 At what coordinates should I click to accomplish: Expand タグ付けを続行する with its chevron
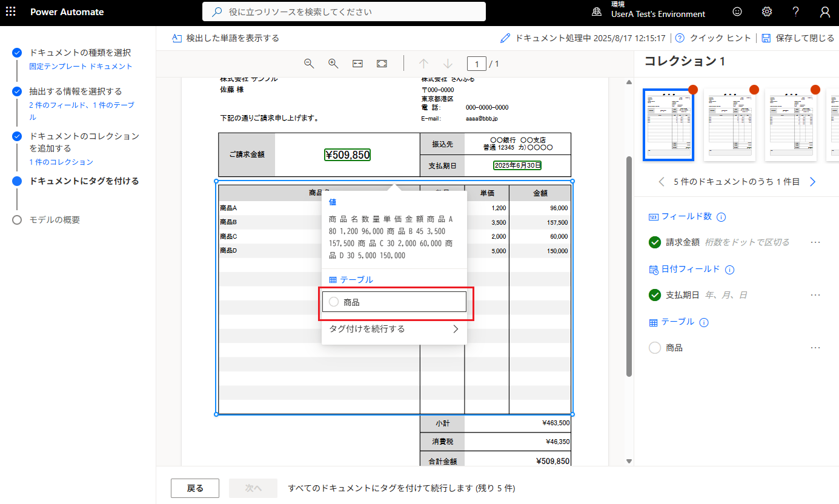pos(455,329)
